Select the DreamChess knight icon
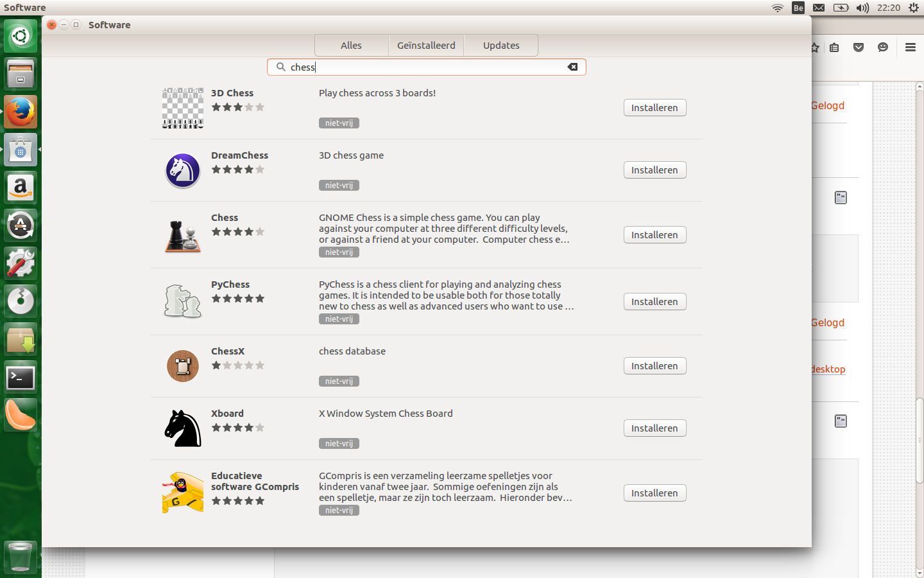924x578 pixels. (x=183, y=170)
